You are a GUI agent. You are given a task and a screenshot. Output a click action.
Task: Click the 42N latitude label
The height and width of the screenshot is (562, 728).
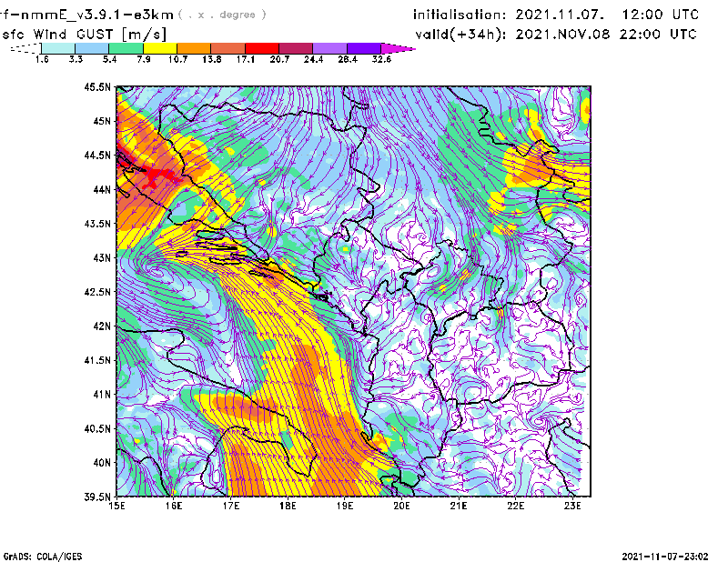click(102, 326)
